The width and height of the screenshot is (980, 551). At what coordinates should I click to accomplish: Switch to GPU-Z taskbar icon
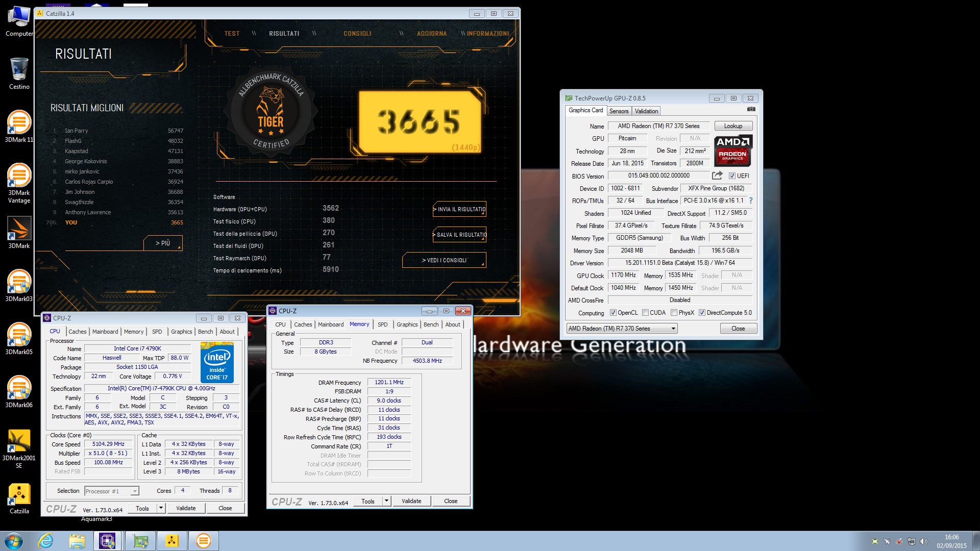[x=140, y=541]
